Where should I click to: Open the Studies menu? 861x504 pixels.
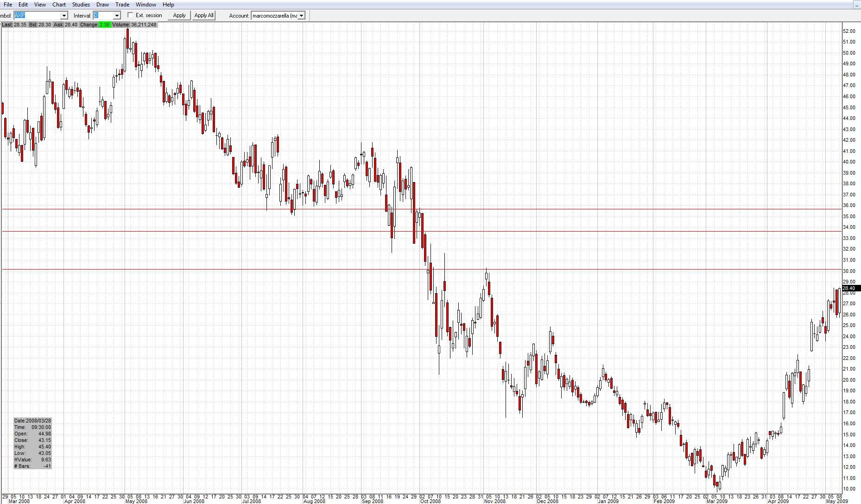(x=81, y=5)
